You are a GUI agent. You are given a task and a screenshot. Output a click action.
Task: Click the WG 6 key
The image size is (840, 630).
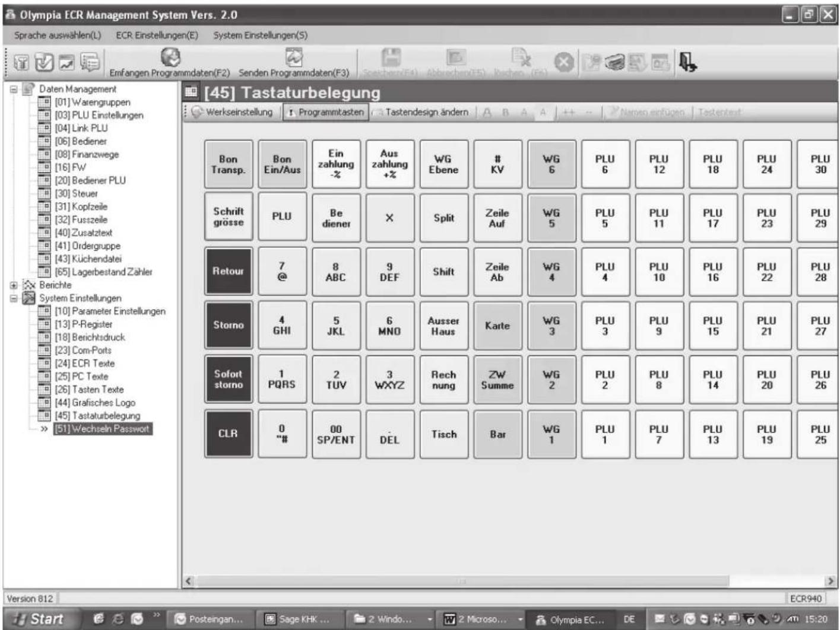coord(551,164)
